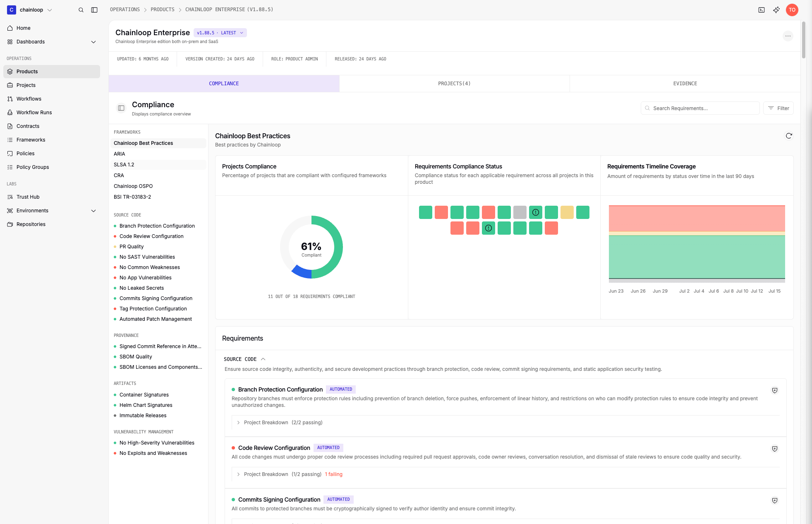Screen dimensions: 812x524
Task: Jump to Tag Protection Configuration requirement
Action: (x=153, y=309)
